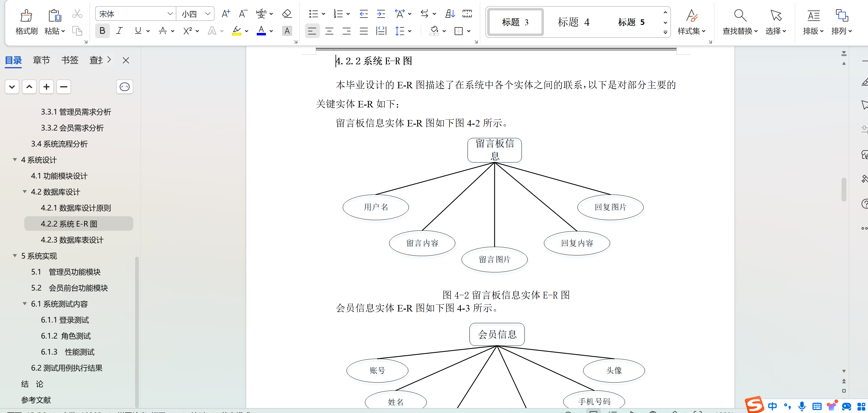The height and width of the screenshot is (413, 868).
Task: Collapse the 4.2 数据库设计 outline node
Action: [25, 192]
